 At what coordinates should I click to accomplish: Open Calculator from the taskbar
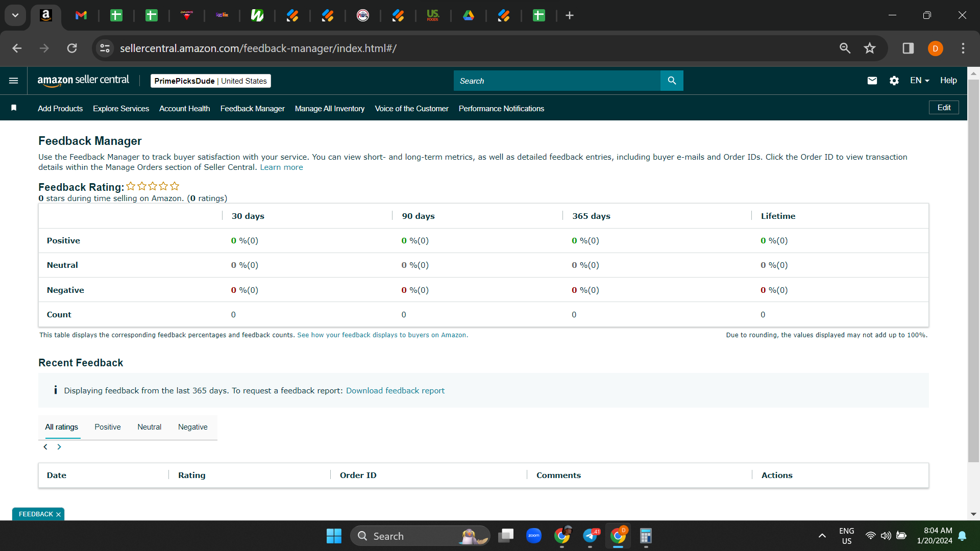pos(646,536)
